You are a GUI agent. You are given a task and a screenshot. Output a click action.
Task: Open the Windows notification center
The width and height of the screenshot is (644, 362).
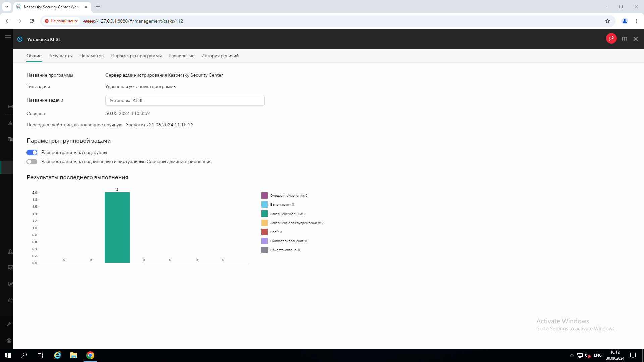[x=633, y=355]
